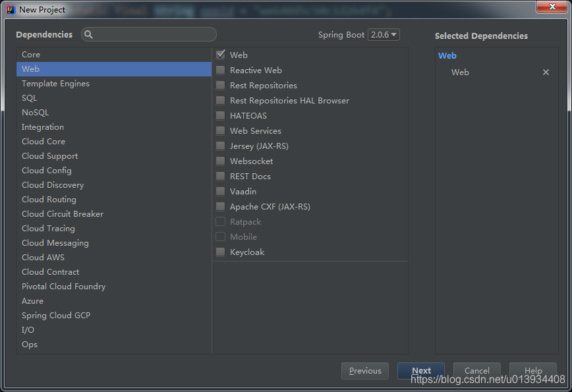Choose Cloud Routing category
The height and width of the screenshot is (392, 572).
coord(114,200)
